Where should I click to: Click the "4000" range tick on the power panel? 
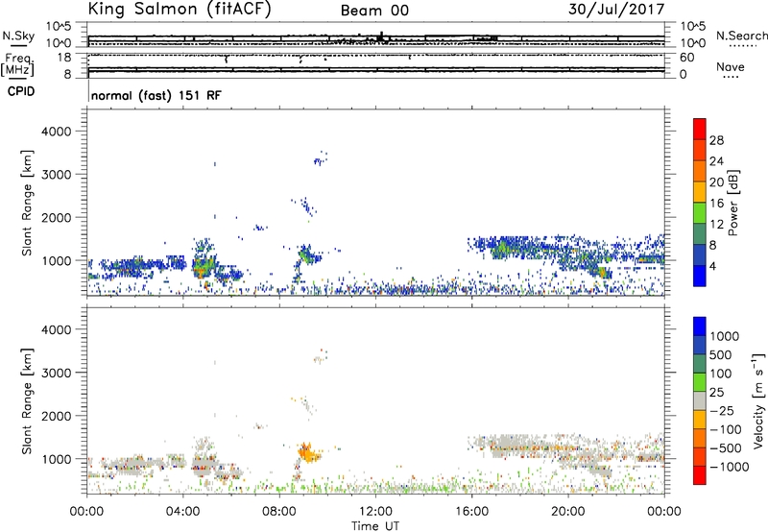[x=56, y=132]
